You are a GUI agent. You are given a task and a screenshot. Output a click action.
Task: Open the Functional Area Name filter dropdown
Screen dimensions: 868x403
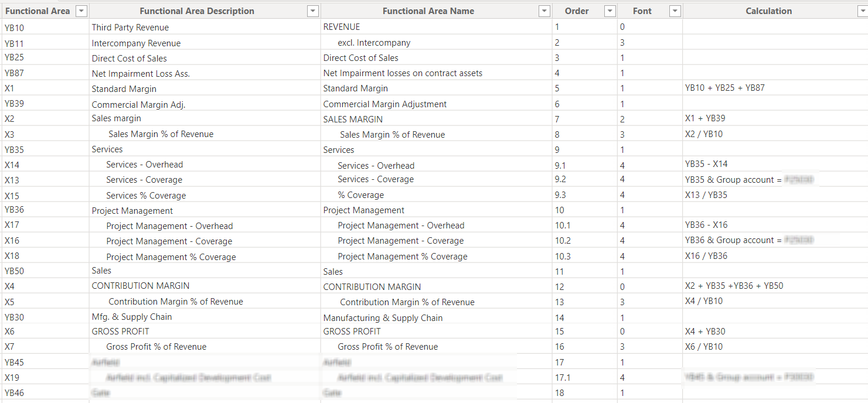544,11
